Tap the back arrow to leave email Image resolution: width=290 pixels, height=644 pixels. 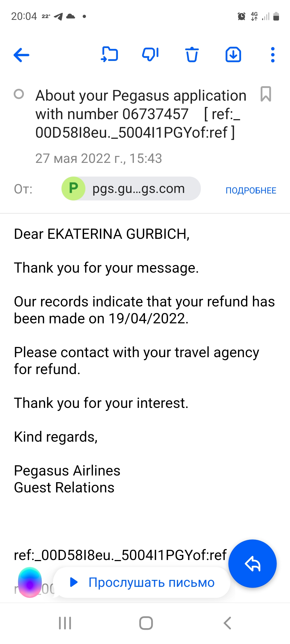point(21,55)
